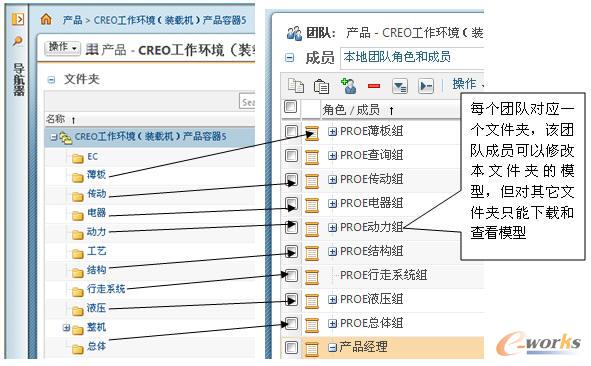Check the PROE薄板组 checkbox
Viewport: 591px width, 366px height.
pyautogui.click(x=291, y=132)
